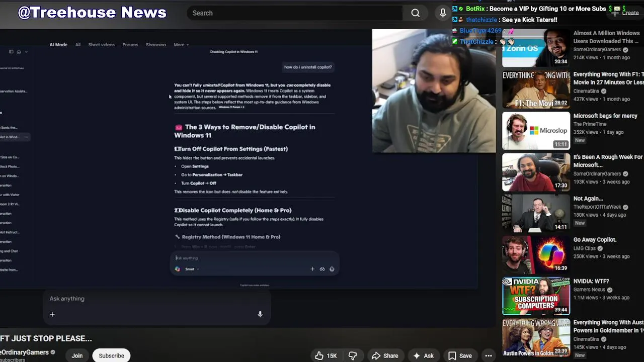The image size is (644, 362).
Task: Focus the lower Ask anything input
Action: pyautogui.click(x=156, y=299)
